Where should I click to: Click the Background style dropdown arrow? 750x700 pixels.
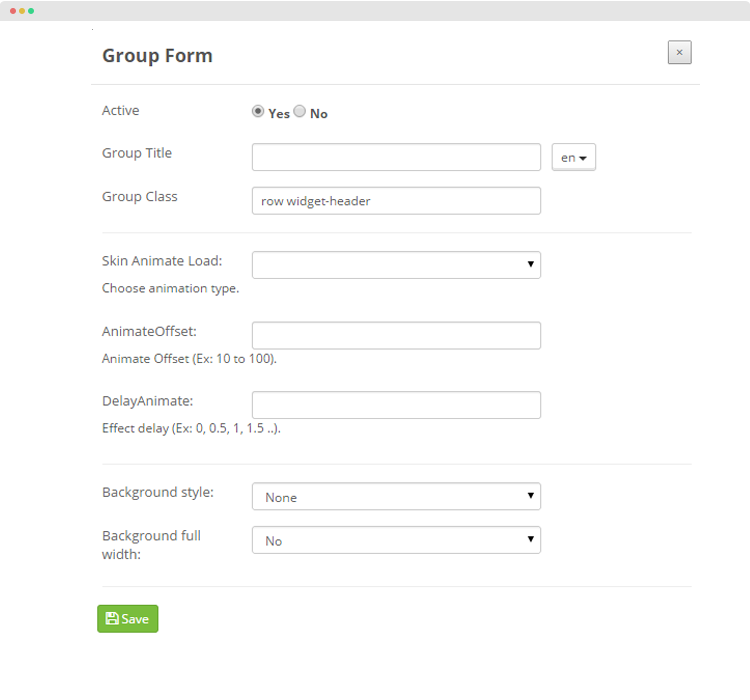tap(530, 496)
